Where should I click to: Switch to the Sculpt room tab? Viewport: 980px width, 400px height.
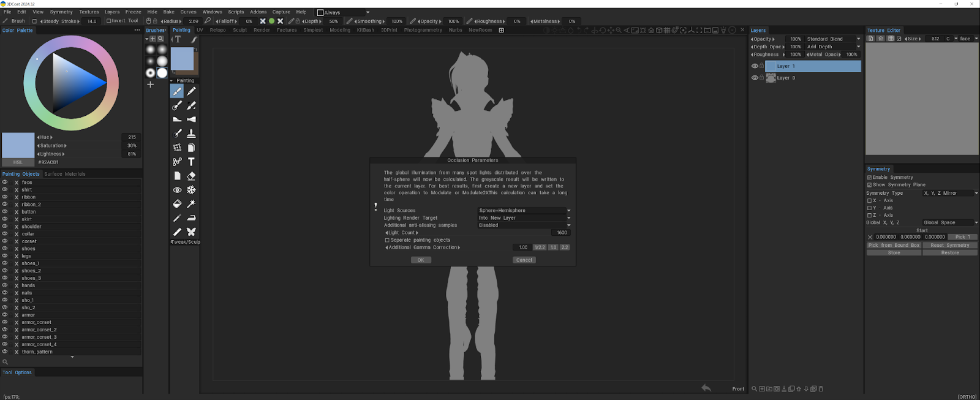(x=239, y=30)
